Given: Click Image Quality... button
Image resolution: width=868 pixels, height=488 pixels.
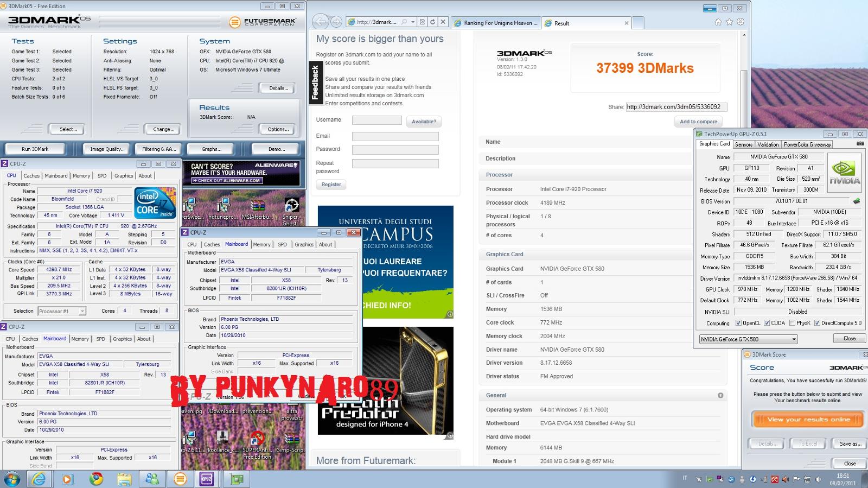Looking at the screenshot, I should pos(107,149).
